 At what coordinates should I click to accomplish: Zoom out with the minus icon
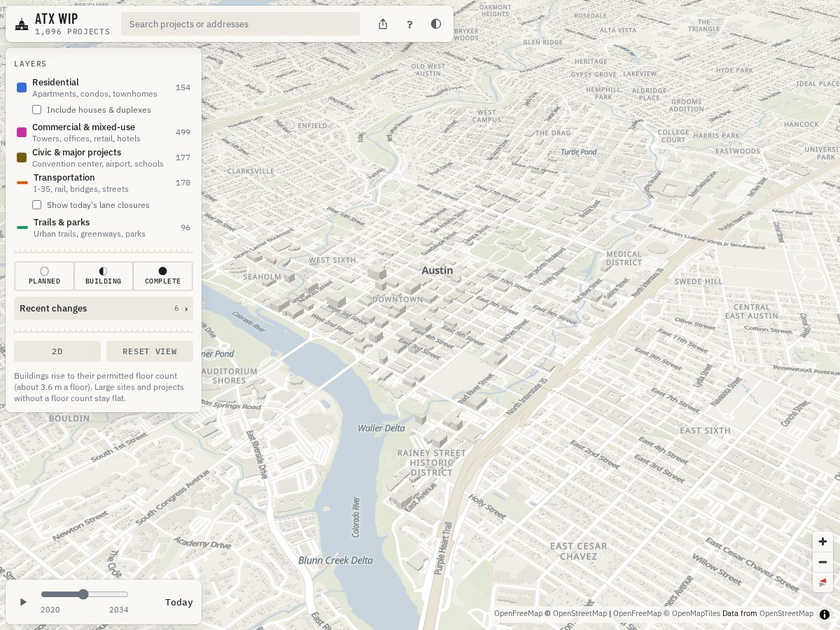click(x=822, y=562)
